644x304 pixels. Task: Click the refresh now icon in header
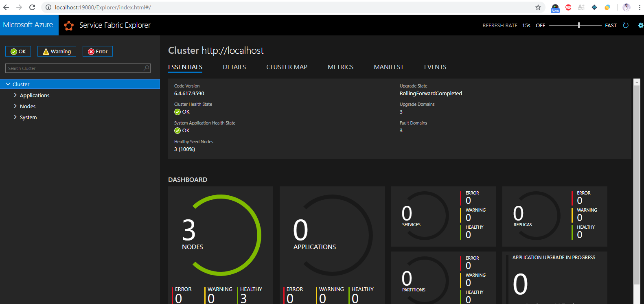point(626,25)
